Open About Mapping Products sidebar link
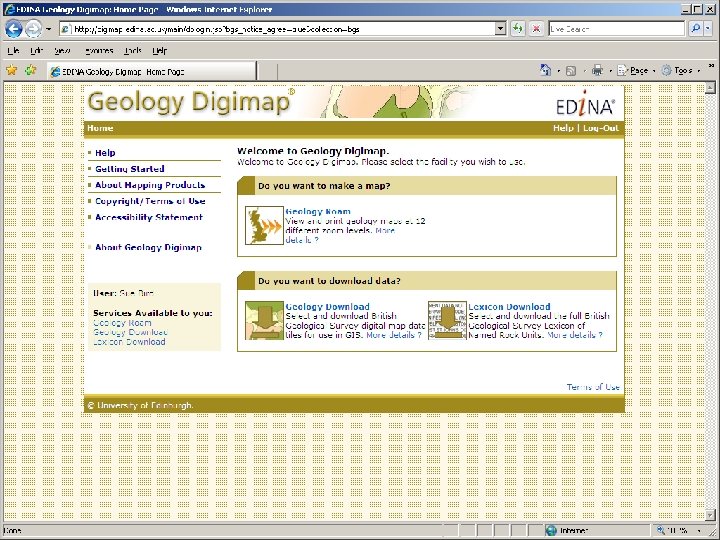Screen dimensions: 720x540 click(x=150, y=185)
